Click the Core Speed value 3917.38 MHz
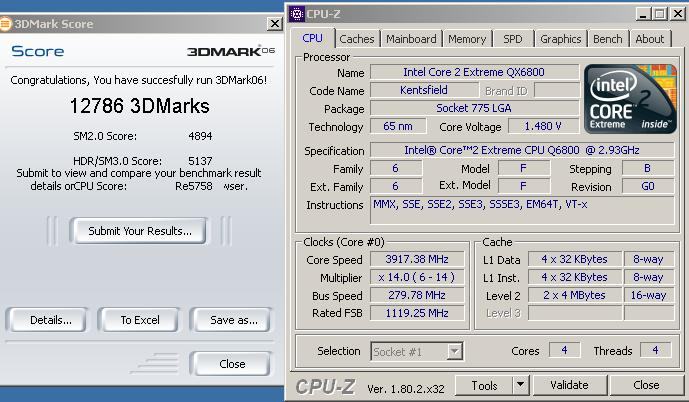This screenshot has height=402, width=689. [x=417, y=259]
